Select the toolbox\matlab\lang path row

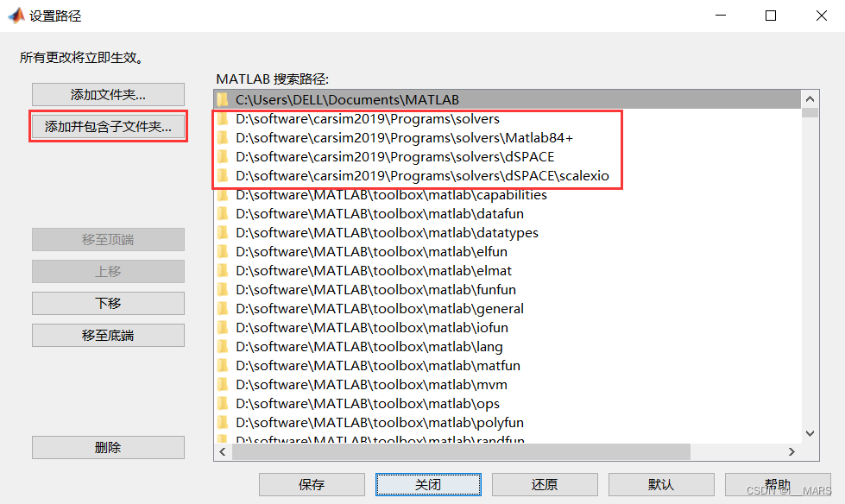pos(508,347)
